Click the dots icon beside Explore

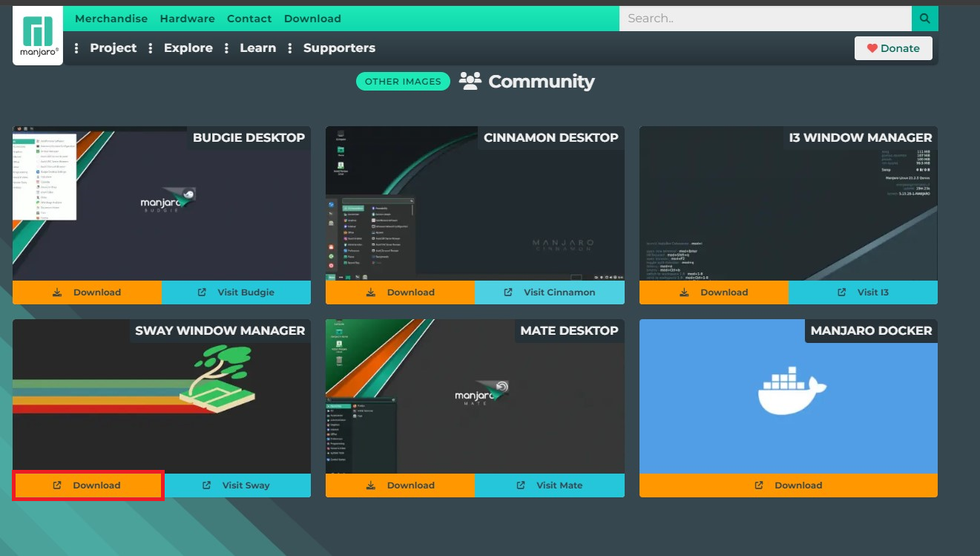coord(151,48)
